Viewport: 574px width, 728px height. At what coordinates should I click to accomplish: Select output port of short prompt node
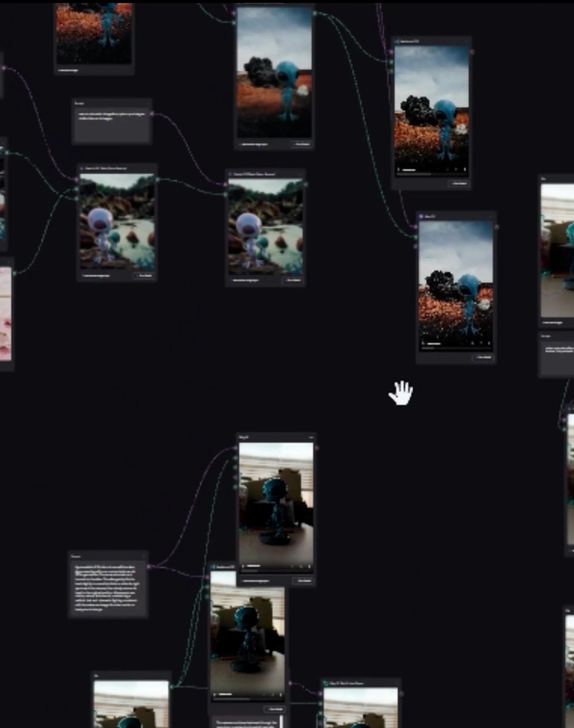[152, 114]
